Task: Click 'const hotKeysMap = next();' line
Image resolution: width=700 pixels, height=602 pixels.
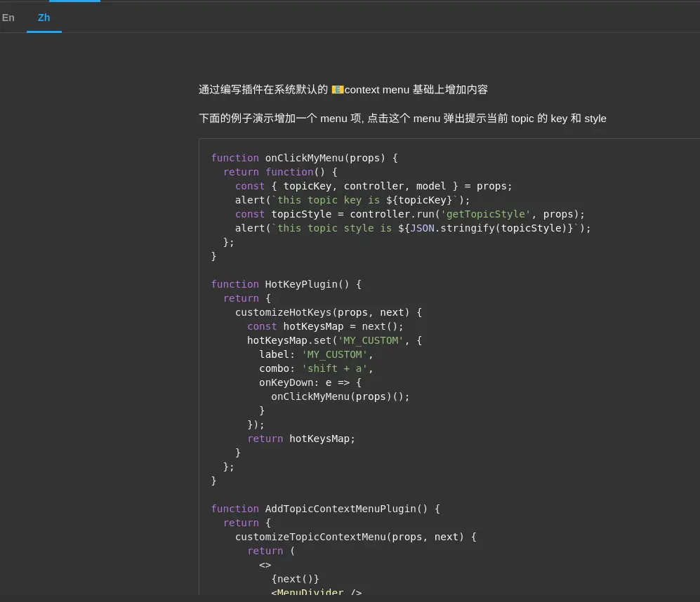Action: coord(326,326)
